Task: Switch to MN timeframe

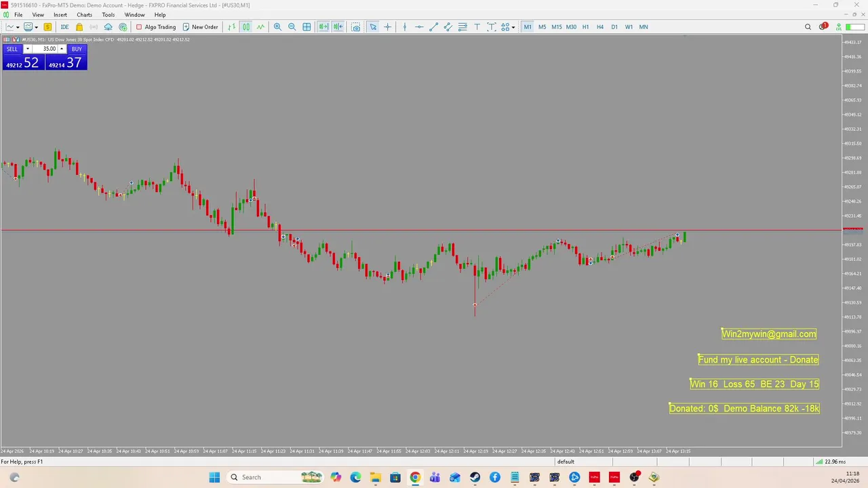Action: click(x=644, y=27)
